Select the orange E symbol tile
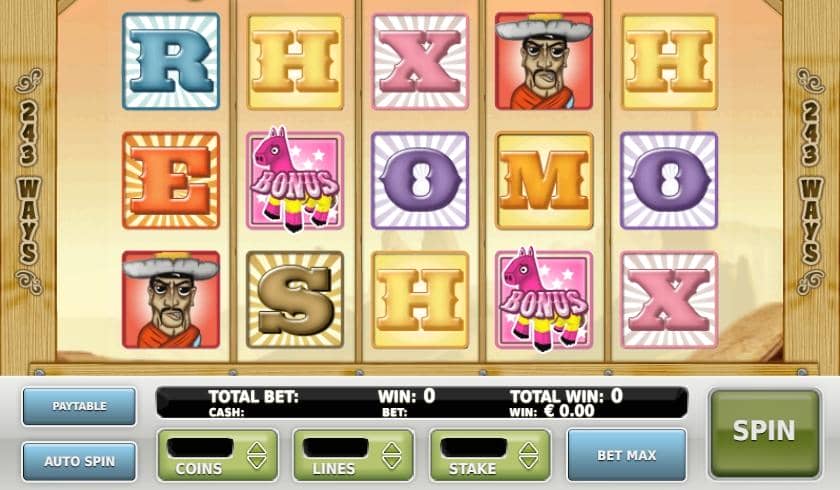Viewport: 840px width, 490px height. (x=171, y=180)
